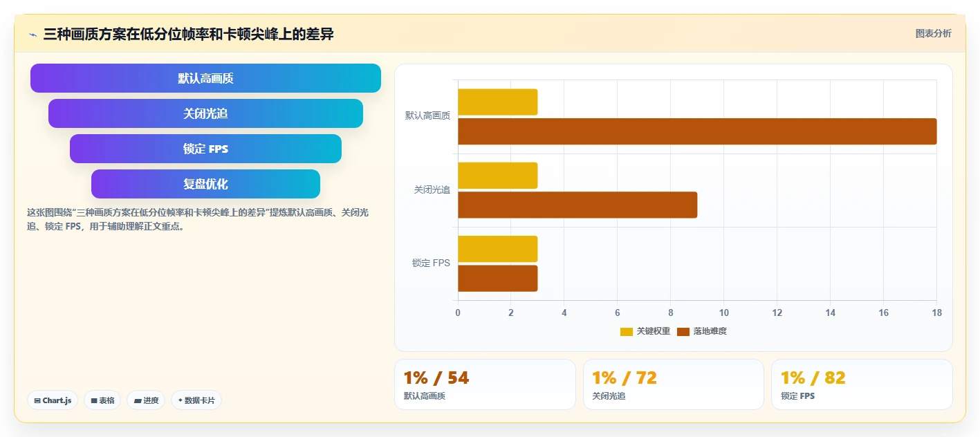Click the 1% / 82 data card
This screenshot has width=980, height=437.
tap(862, 384)
